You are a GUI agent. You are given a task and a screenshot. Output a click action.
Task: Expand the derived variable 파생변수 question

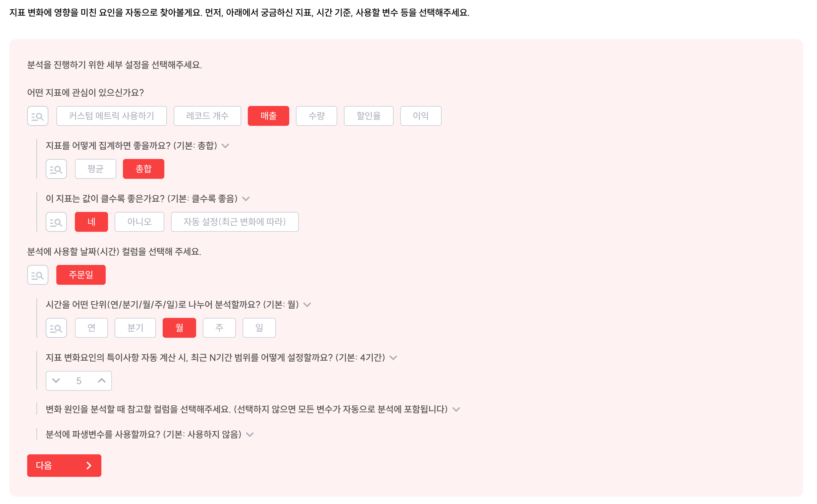point(250,435)
